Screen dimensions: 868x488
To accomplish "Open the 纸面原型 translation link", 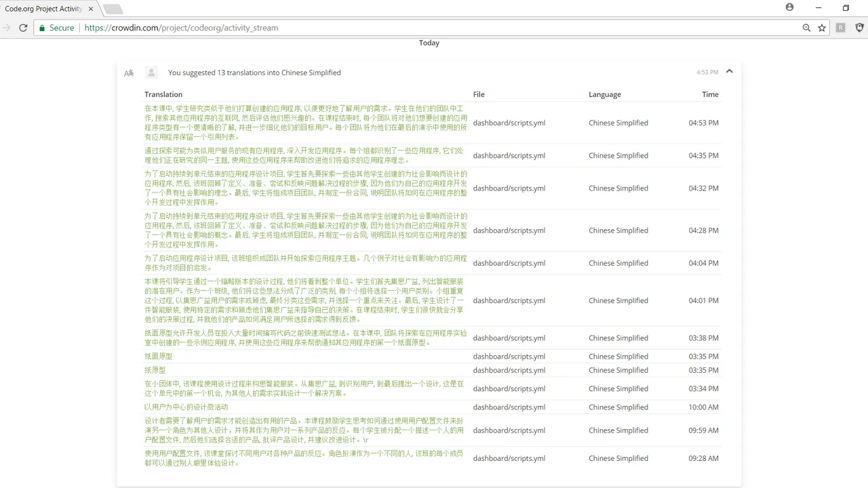I will point(158,357).
